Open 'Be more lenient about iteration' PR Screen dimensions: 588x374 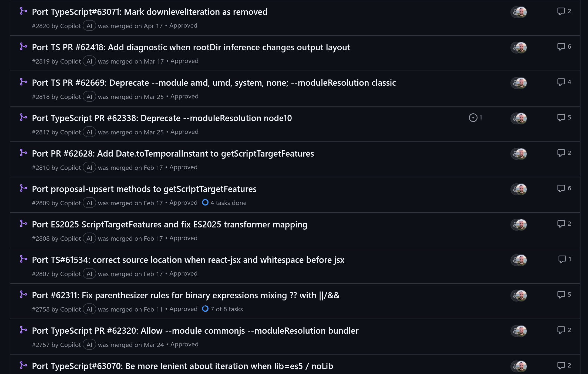pyautogui.click(x=183, y=366)
